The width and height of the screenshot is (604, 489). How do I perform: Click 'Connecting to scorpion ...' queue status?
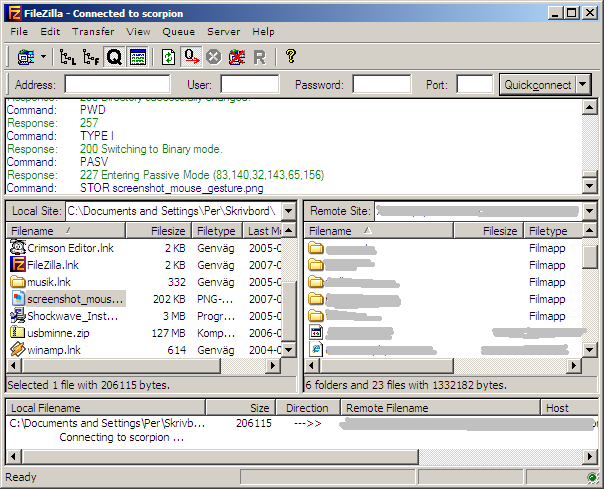(x=122, y=437)
